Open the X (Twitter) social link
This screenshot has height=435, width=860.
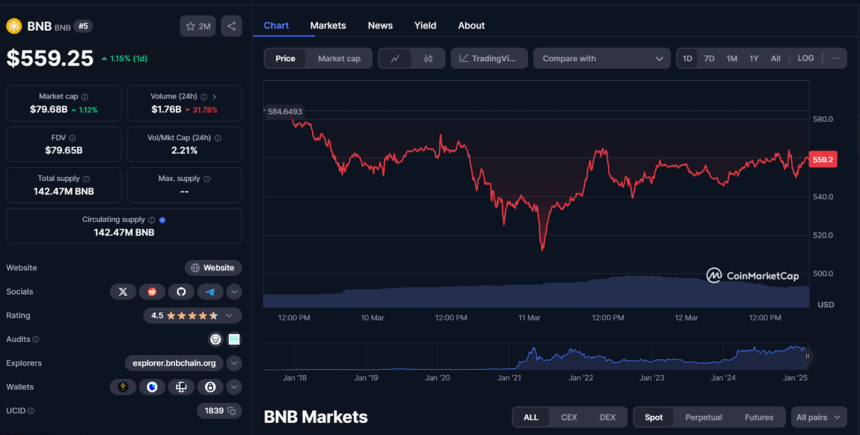[x=123, y=292]
